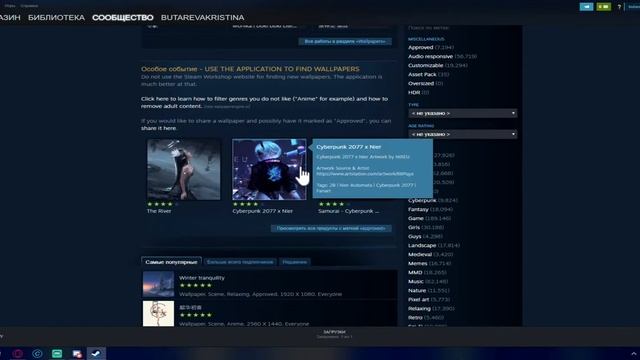Open the second popular item's sketch thumbnail
The image size is (640, 360).
click(158, 313)
